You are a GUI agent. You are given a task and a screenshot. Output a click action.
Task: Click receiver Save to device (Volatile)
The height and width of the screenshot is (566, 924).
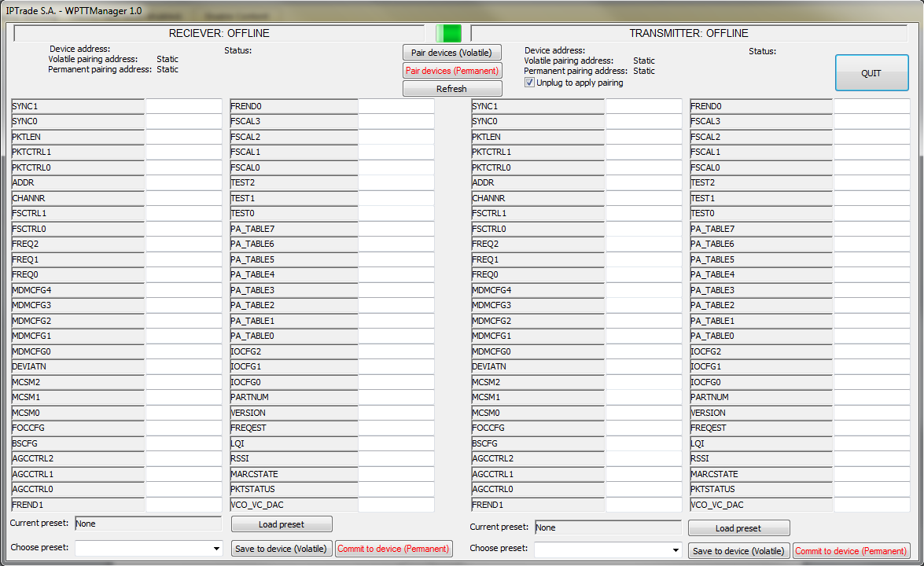(x=282, y=549)
